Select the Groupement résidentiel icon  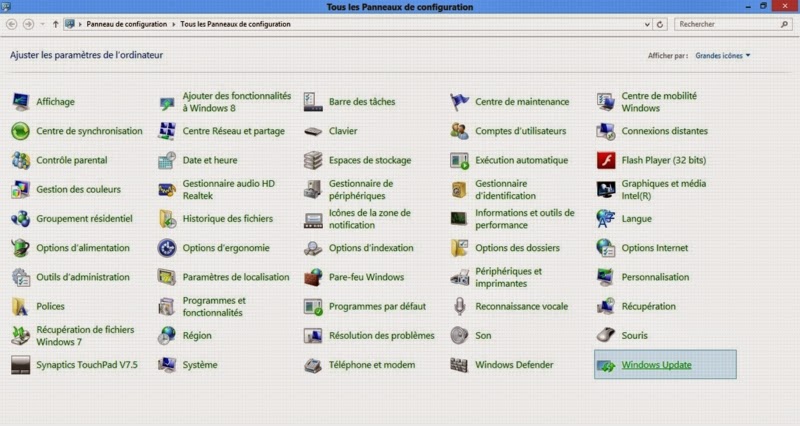(21, 219)
